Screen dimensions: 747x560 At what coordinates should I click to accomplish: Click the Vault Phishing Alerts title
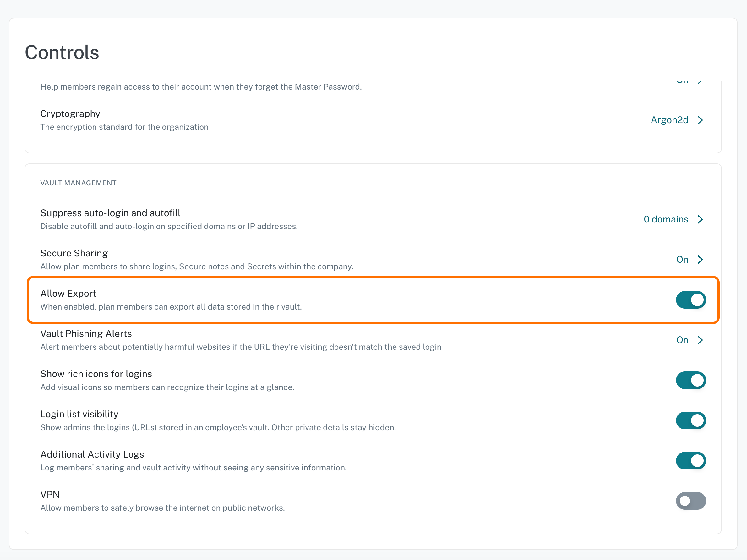point(86,334)
